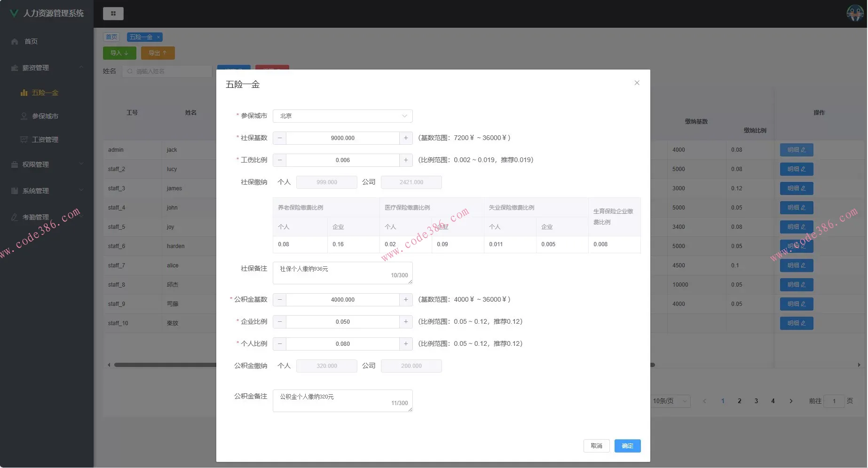Click 明细 button on the admin row
This screenshot has height=468, width=868.
click(x=796, y=149)
